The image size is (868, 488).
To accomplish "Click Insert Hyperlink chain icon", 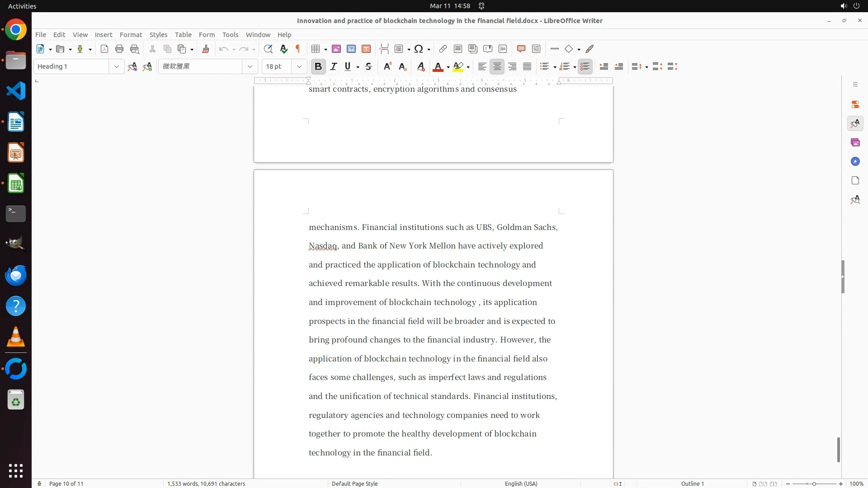I will (443, 49).
